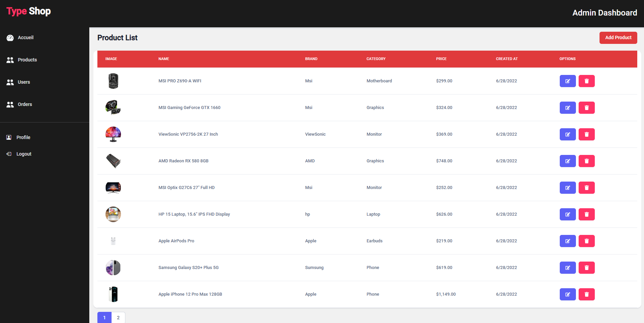Click the category cell 'Laptop'
This screenshot has height=323, width=644.
[x=373, y=214]
